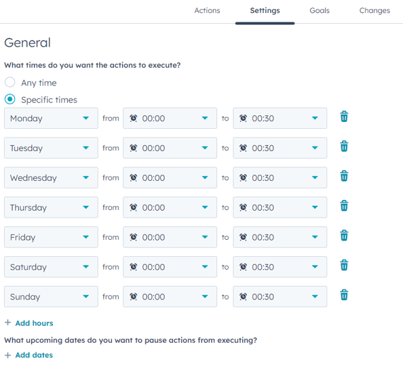Open Saturday's to-time 00:30 dropdown

click(280, 267)
